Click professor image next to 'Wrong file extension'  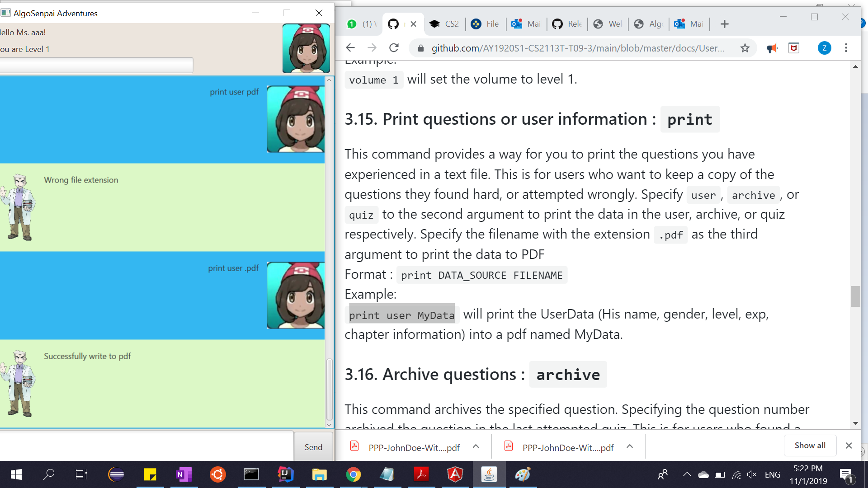18,207
